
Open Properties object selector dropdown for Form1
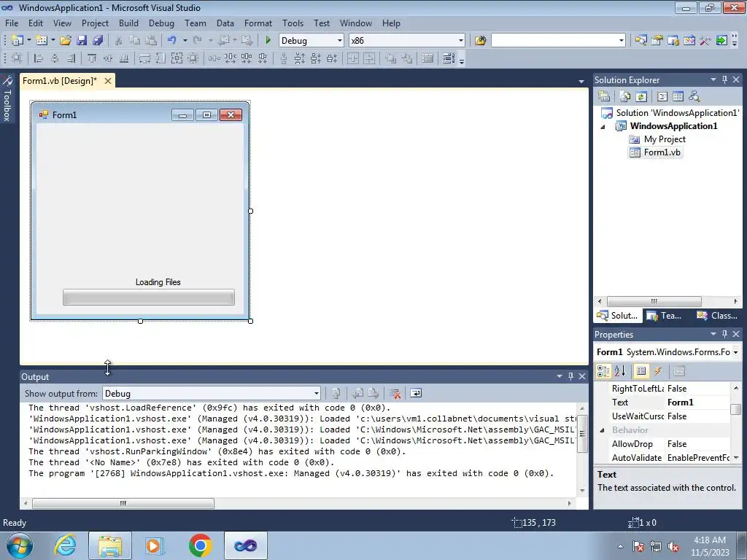tap(735, 352)
